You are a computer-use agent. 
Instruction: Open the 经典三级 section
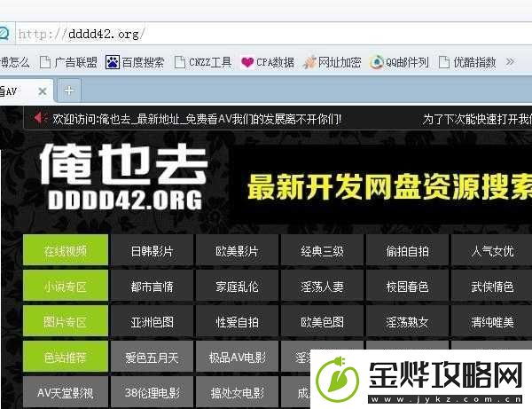click(322, 250)
